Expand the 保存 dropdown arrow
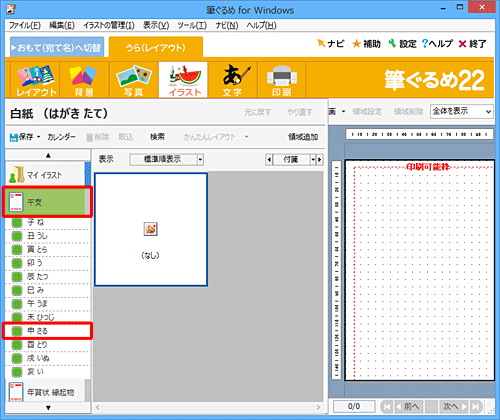The image size is (500, 420). (x=39, y=137)
